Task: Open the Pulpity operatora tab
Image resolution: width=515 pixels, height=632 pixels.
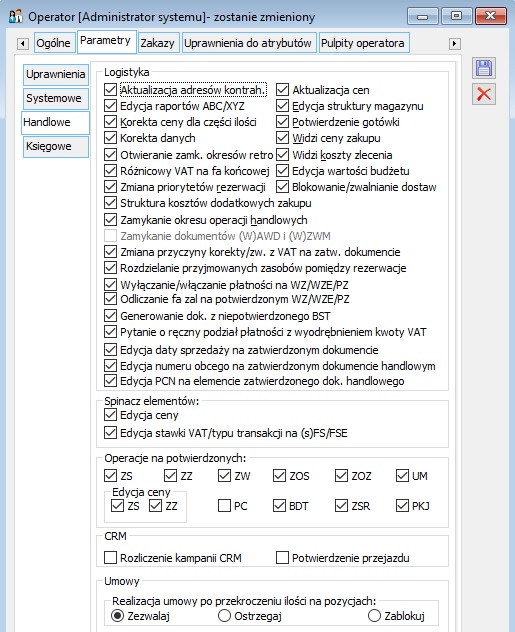Action: (x=363, y=43)
